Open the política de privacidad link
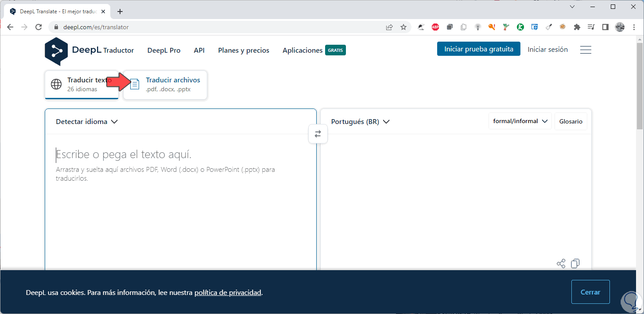644x314 pixels. click(x=228, y=292)
